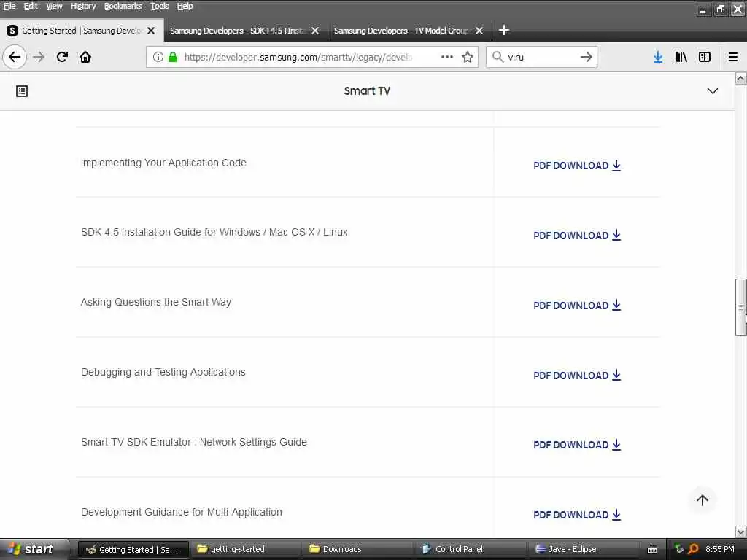Click the search box containing viru
The height and width of the screenshot is (560, 747).
542,57
